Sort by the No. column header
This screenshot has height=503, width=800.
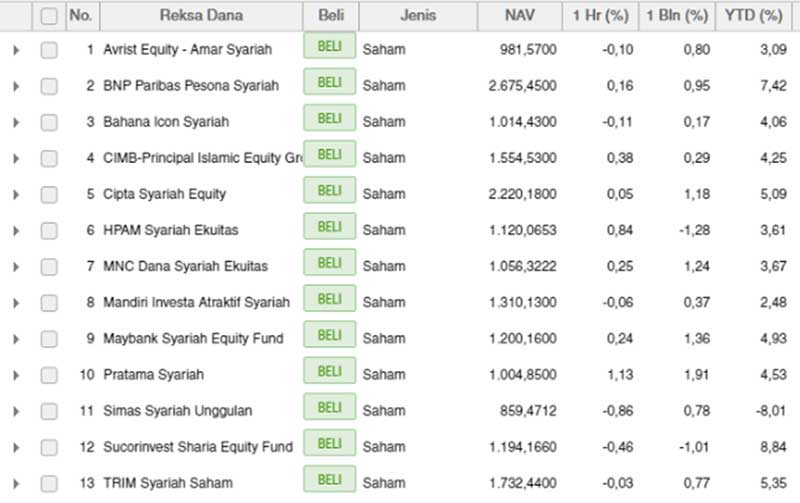pyautogui.click(x=83, y=15)
